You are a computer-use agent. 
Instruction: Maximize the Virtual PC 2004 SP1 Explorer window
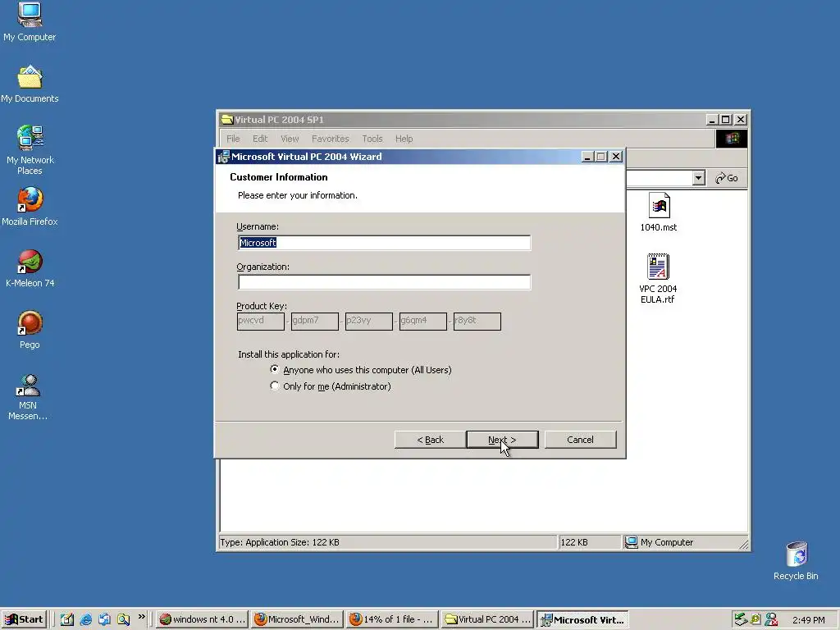click(726, 120)
